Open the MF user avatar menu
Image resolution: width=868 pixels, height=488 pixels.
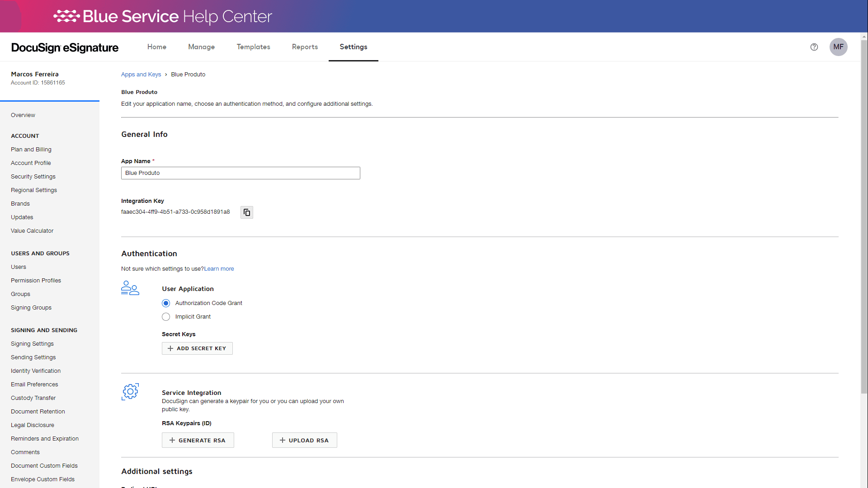(838, 47)
